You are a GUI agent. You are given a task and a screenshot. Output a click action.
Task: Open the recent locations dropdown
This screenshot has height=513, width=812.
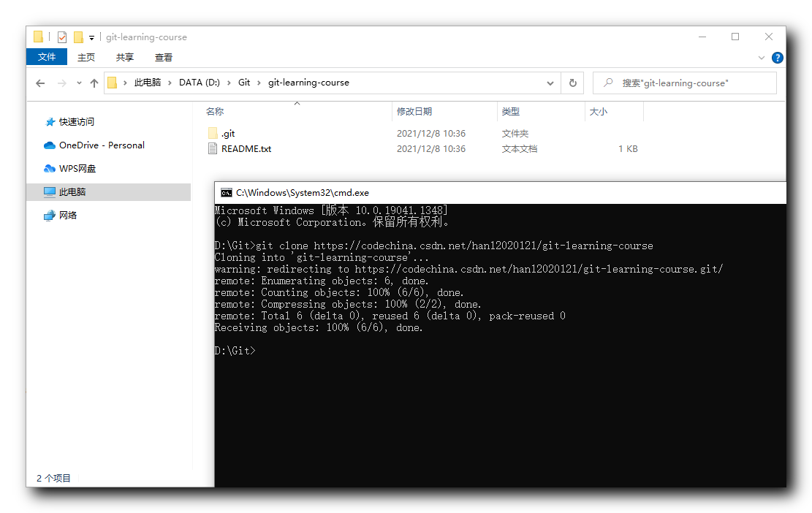pos(79,83)
